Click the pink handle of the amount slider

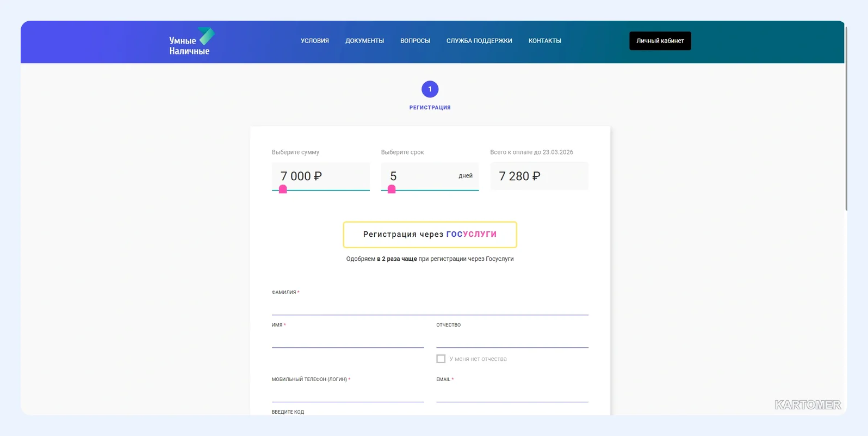[283, 189]
